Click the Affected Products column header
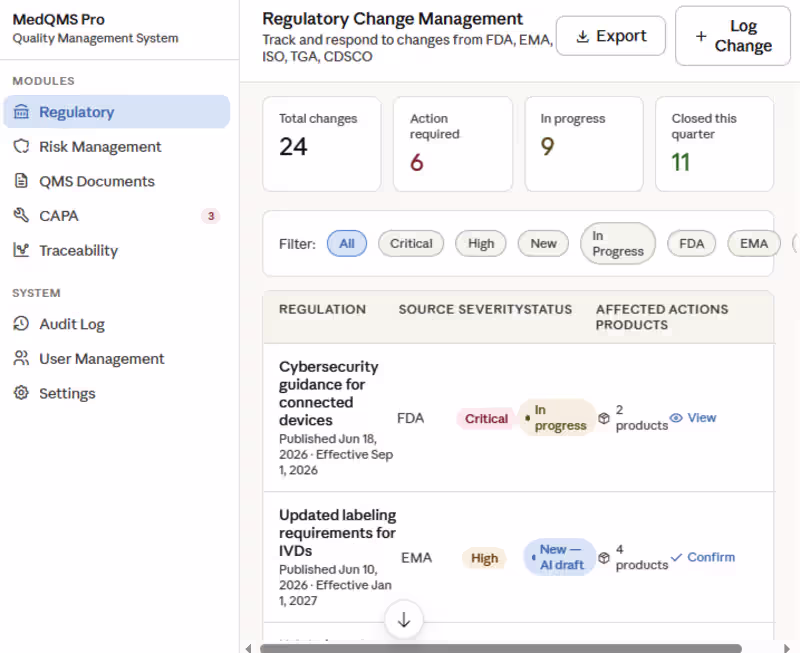The height and width of the screenshot is (653, 800). (632, 317)
